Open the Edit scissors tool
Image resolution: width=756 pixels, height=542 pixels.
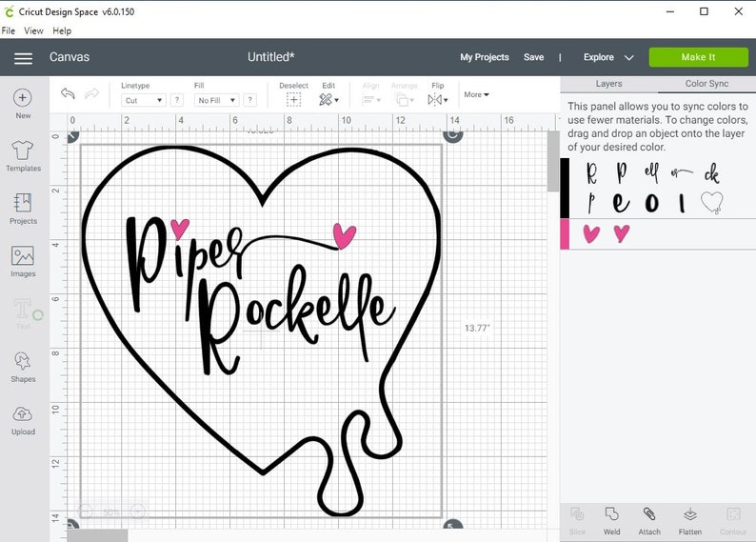pyautogui.click(x=328, y=99)
